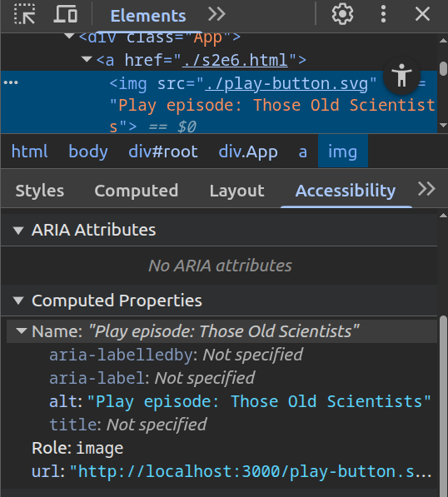Select div.App in the breadcrumb trail
This screenshot has width=448, height=497.
pos(248,152)
